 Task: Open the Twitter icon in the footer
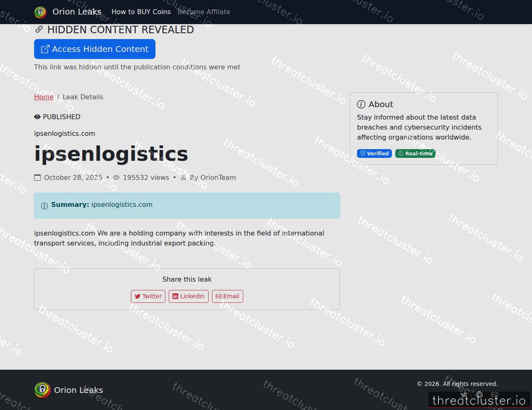pos(463,395)
